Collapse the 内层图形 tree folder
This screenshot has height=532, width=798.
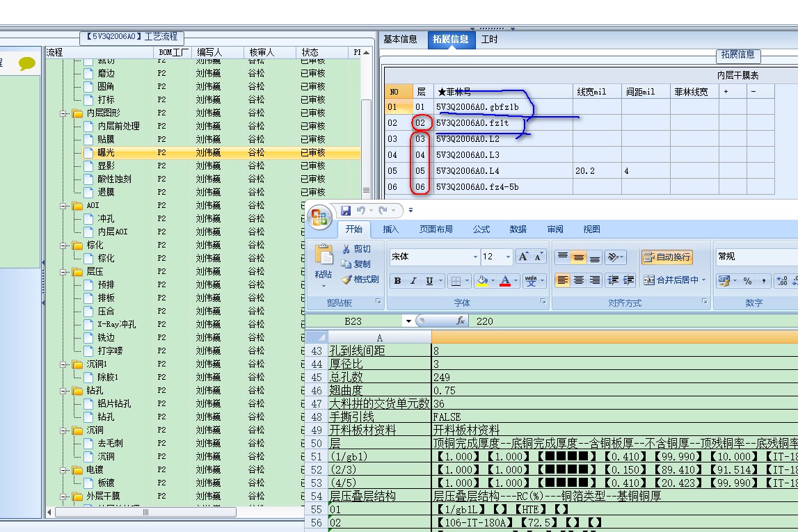point(63,113)
